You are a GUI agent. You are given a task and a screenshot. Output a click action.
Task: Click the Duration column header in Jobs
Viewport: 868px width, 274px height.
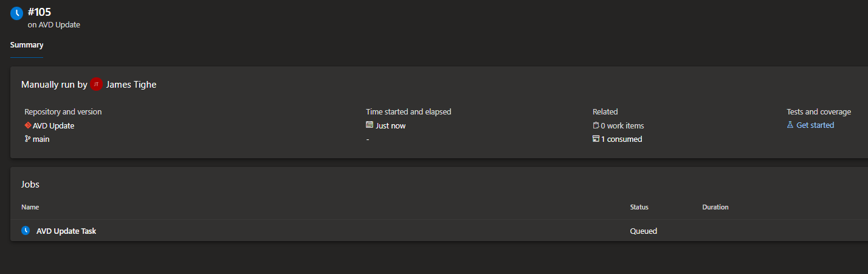(715, 207)
